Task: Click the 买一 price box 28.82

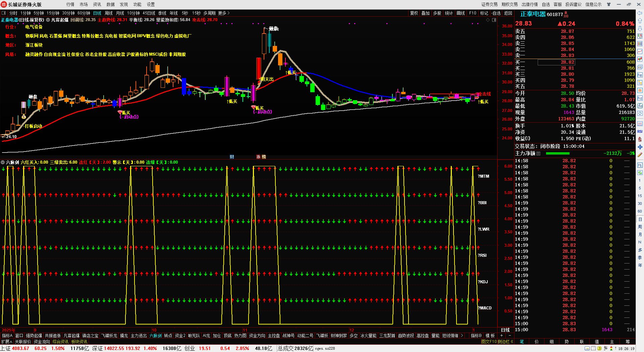Action: [556, 62]
